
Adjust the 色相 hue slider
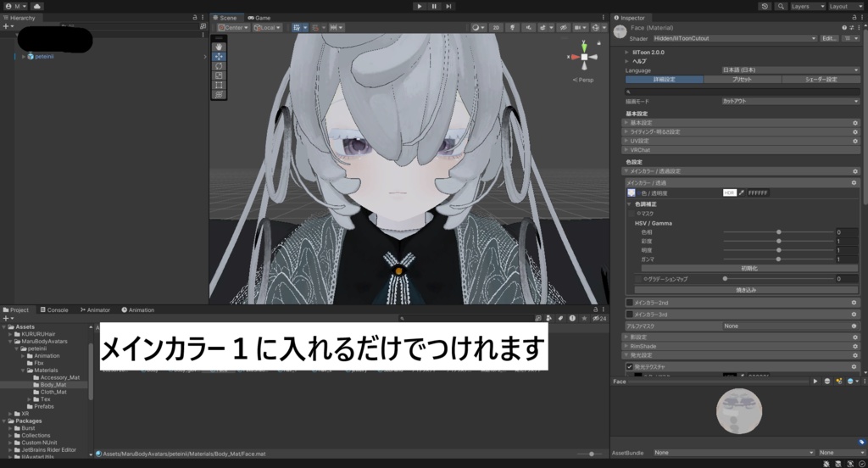pos(778,232)
